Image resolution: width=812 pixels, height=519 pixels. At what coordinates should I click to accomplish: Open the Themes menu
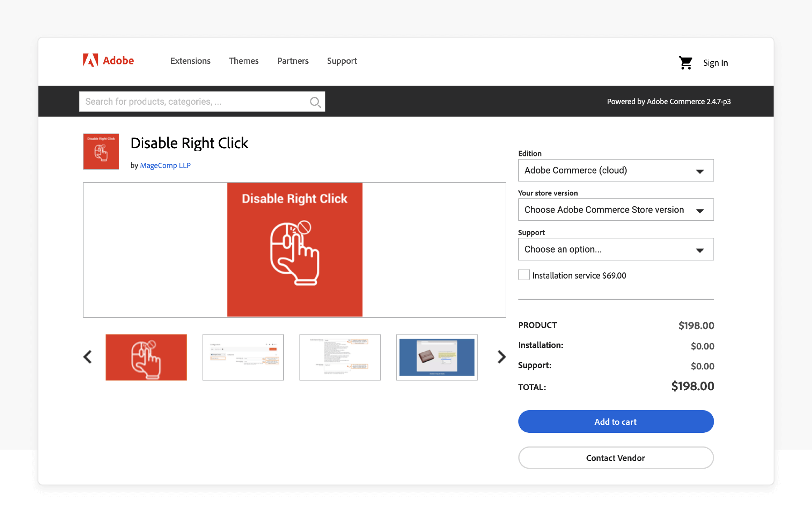pyautogui.click(x=244, y=61)
